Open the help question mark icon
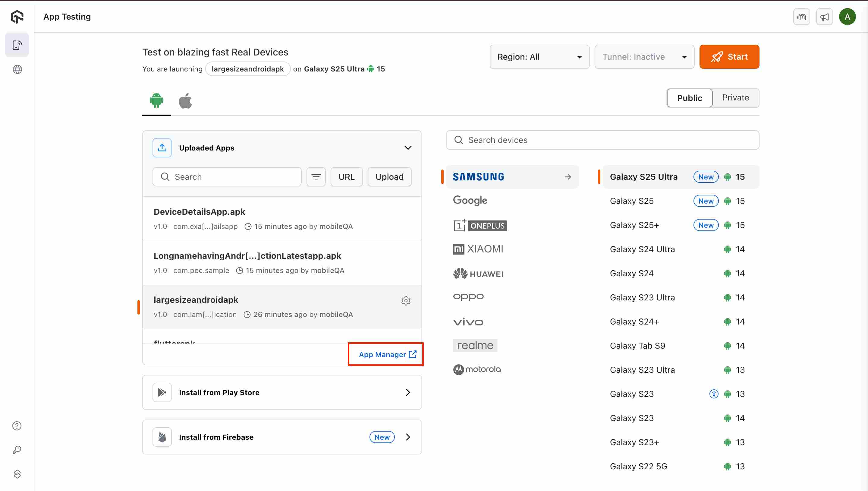 (x=17, y=426)
